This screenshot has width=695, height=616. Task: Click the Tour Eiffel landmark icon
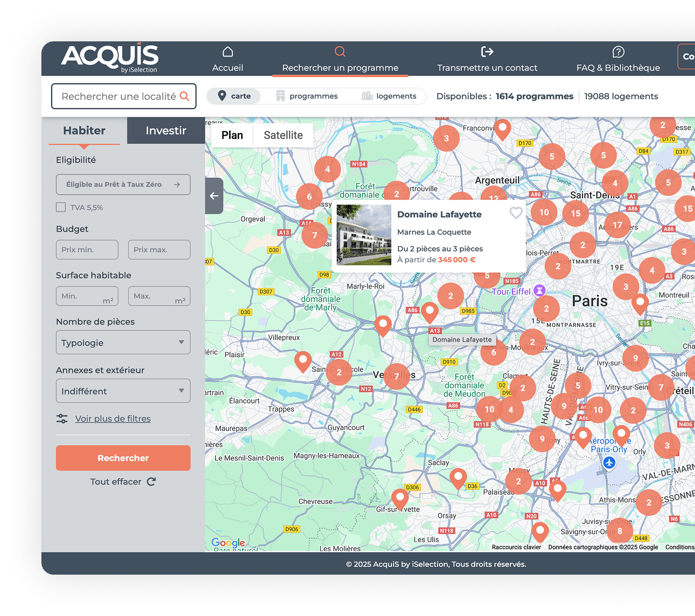(539, 290)
